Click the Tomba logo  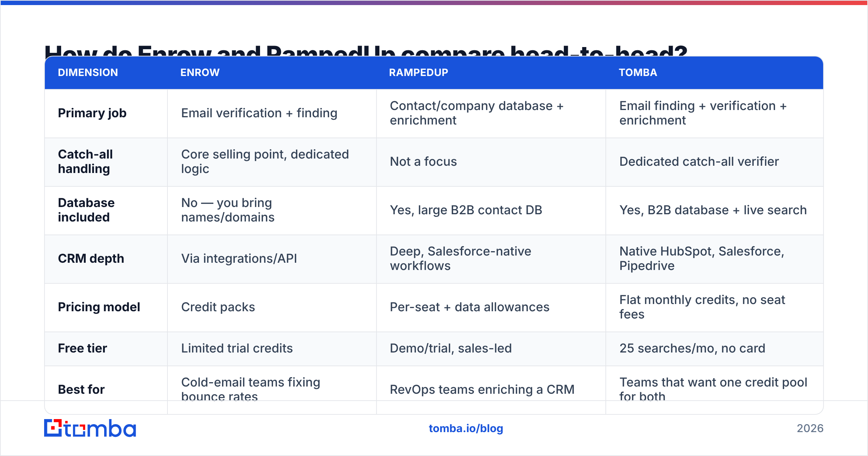coord(90,428)
